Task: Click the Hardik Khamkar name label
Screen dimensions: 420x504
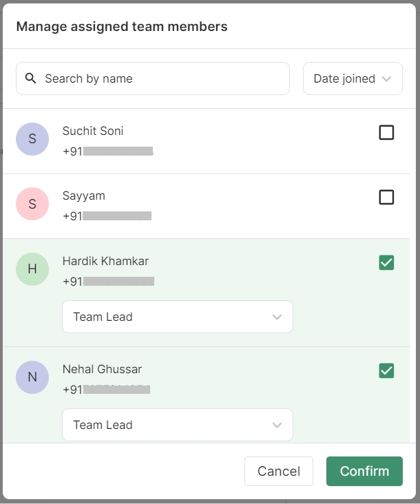Action: 105,261
